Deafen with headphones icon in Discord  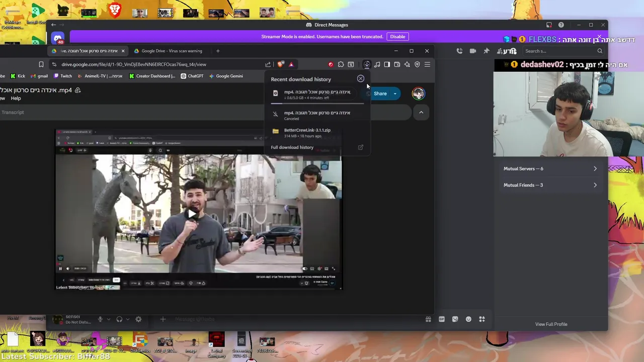point(119,319)
